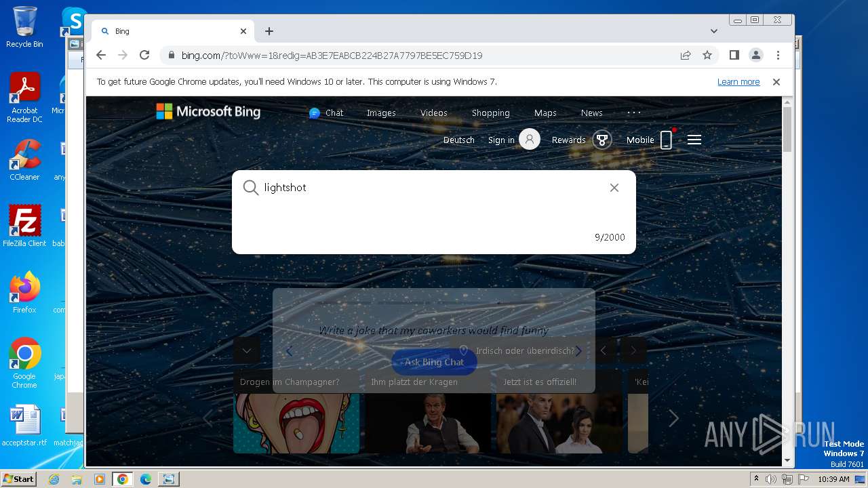Click taskbar clock 10:39 AM
868x488 pixels.
point(833,479)
